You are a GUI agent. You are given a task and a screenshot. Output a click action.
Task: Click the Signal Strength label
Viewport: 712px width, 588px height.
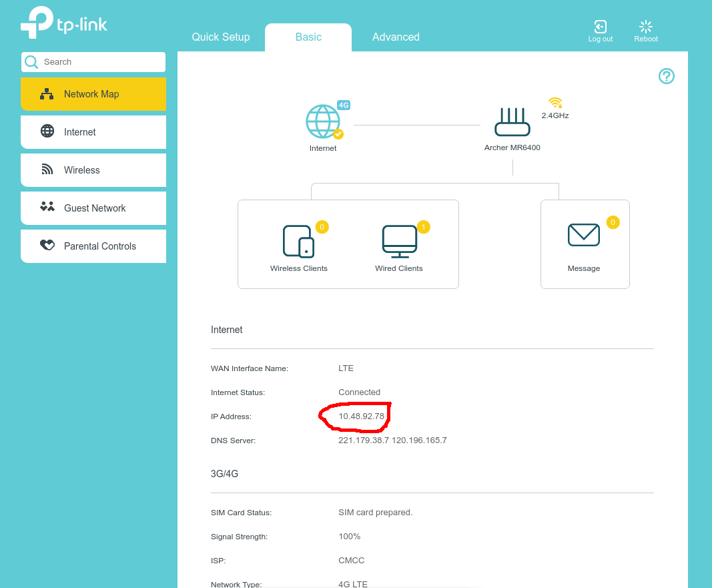click(239, 537)
